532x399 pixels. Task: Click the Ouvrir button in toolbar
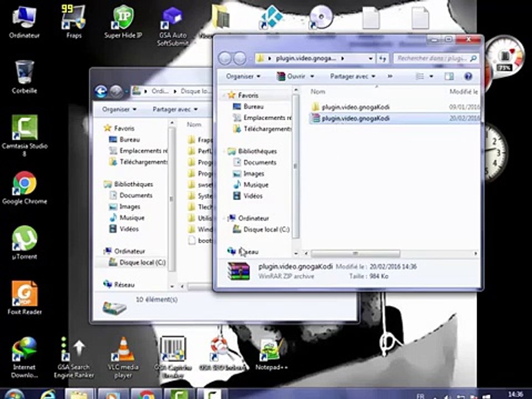(x=291, y=76)
